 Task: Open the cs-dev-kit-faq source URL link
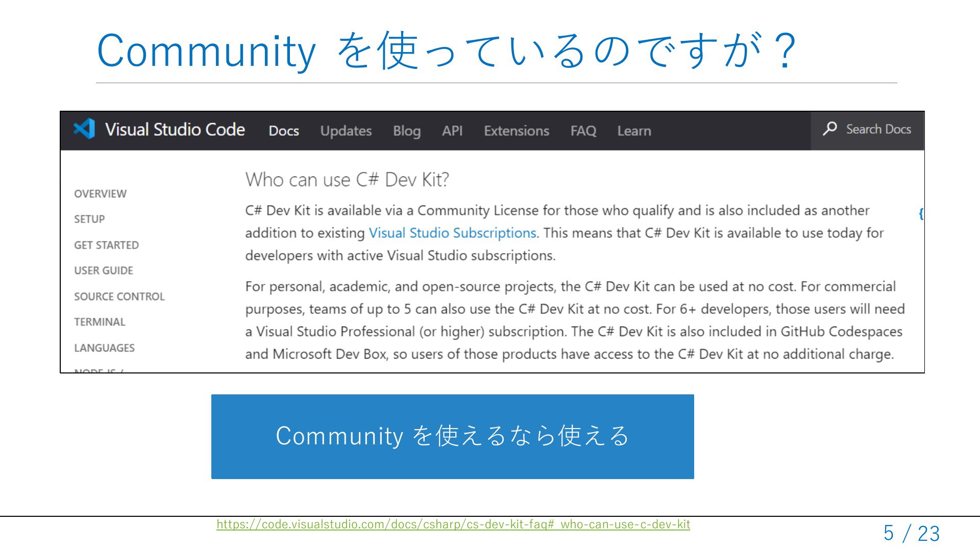point(453,524)
